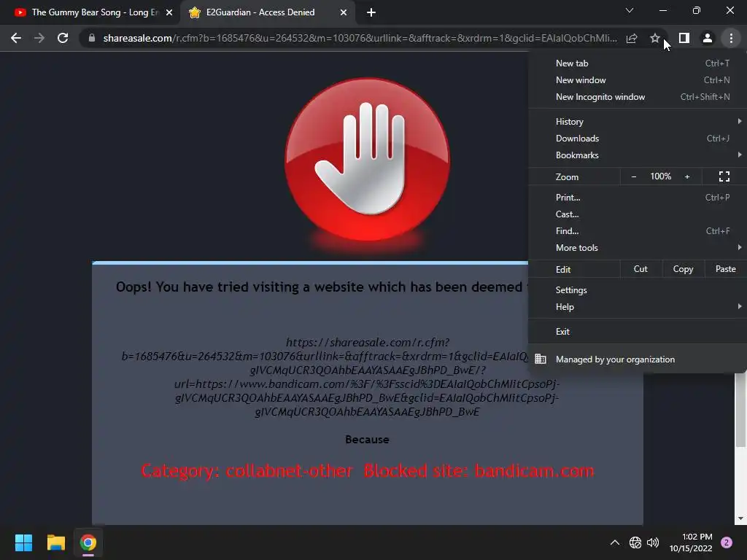The image size is (747, 560).
Task: Open the clock and date flyout
Action: [x=691, y=542]
